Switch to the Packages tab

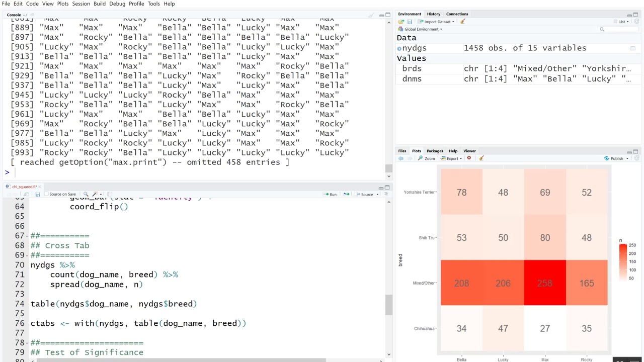tap(435, 151)
